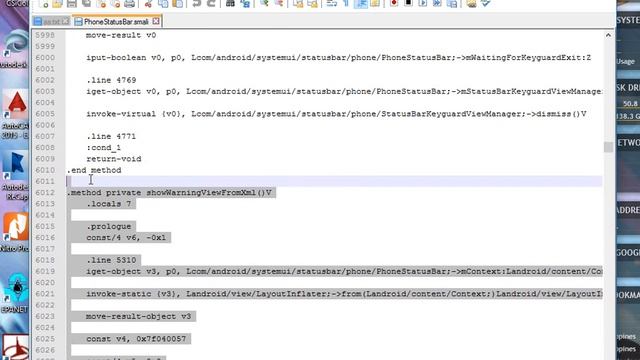Click the Replace toolbar icon
640x360 pixels.
point(245,4)
